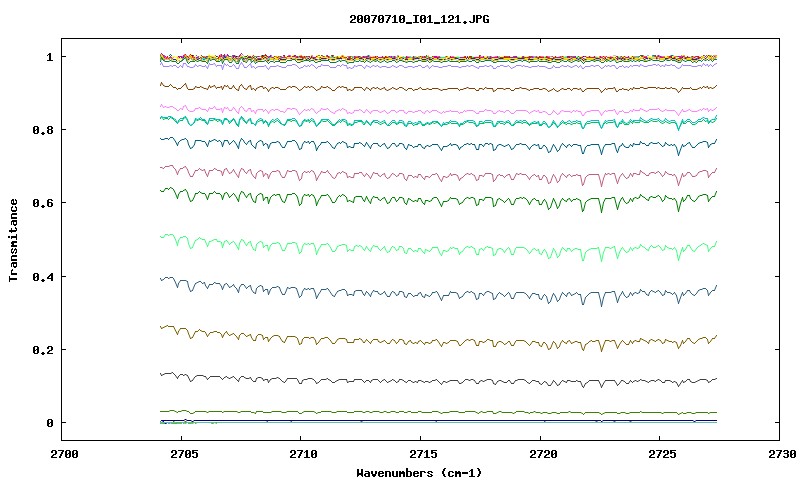Click the Transmittance y-axis label
Screen dimensions: 800x480
13,240
